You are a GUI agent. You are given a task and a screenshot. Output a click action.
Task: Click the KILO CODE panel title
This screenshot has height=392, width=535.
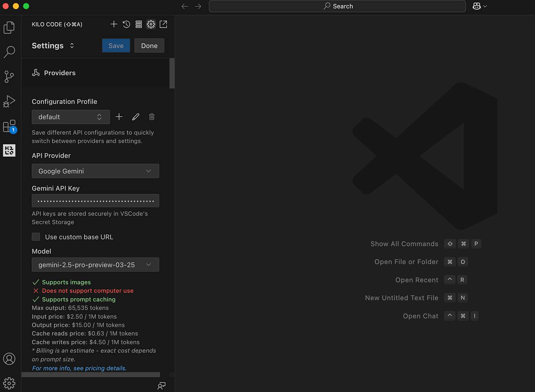coord(57,24)
